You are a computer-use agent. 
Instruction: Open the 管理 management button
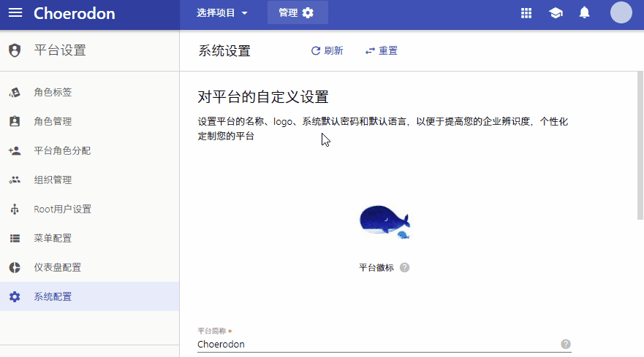click(298, 12)
